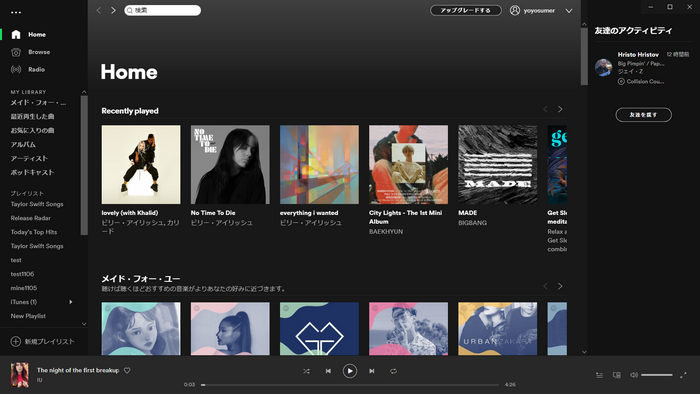Viewport: 700px width, 394px height.
Task: Show previous Recently played items
Action: click(546, 109)
